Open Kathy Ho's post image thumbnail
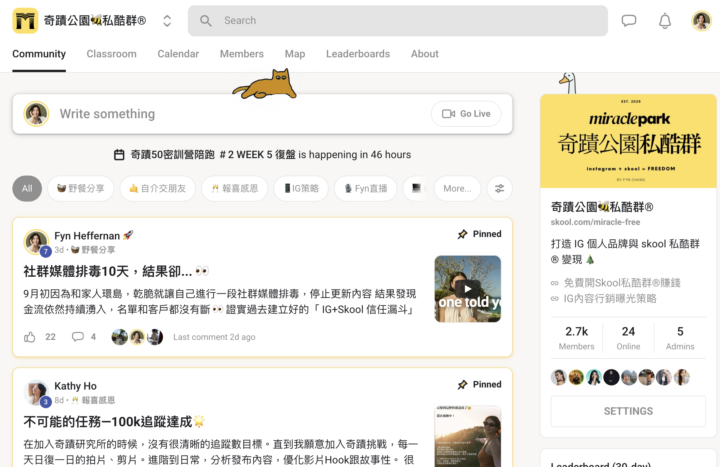Viewport: 720px width, 467px height. coord(467,436)
